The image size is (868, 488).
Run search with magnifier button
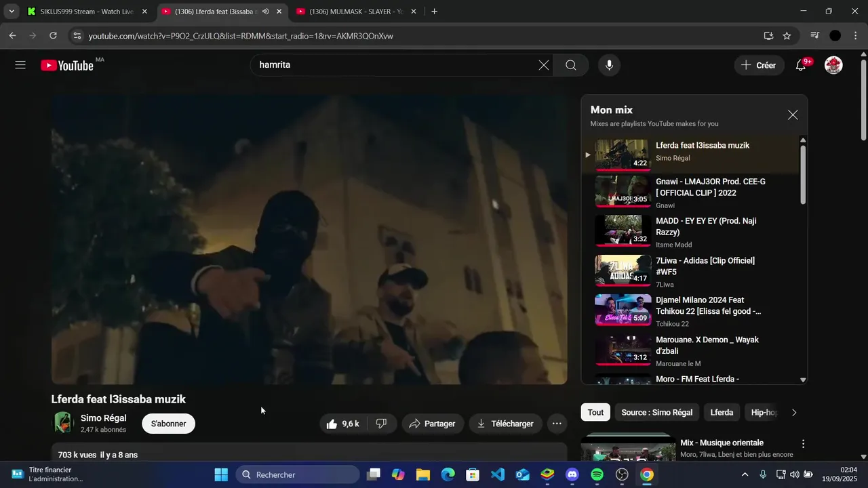571,65
